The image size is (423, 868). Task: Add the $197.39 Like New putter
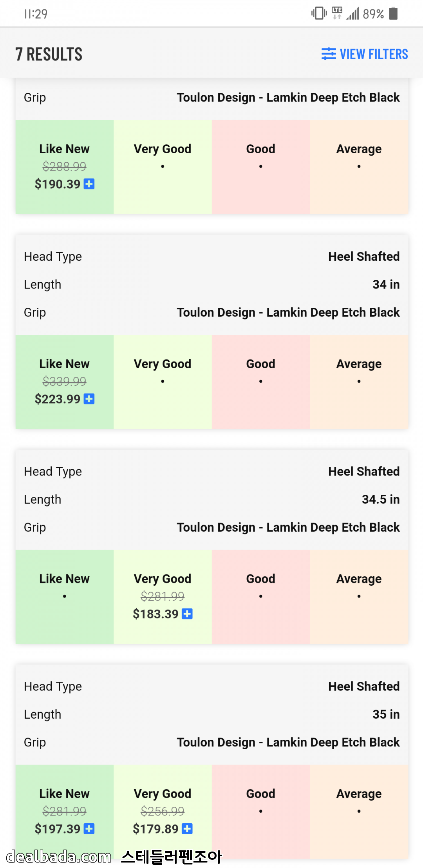pos(89,828)
